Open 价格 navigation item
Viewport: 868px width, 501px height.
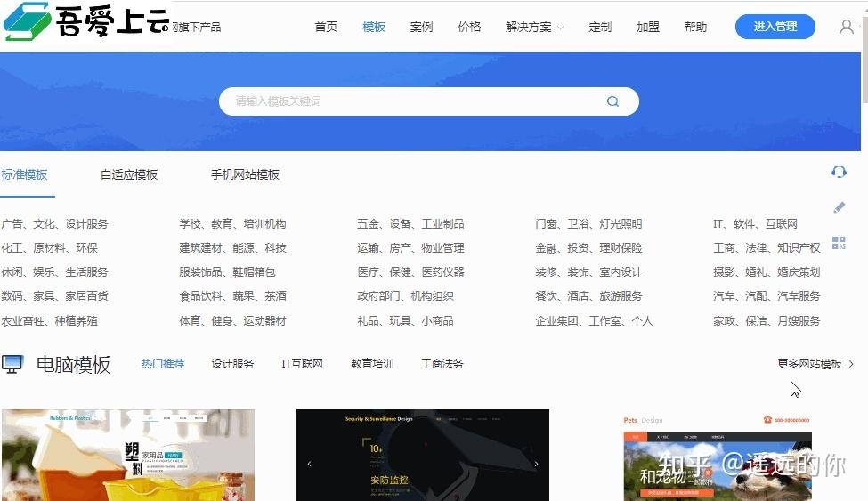pos(469,27)
